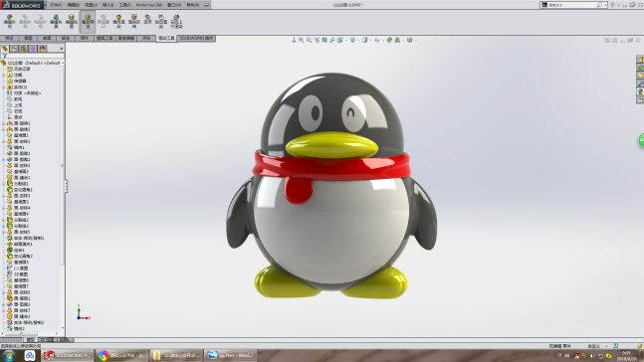Open the 帮助 (Help) menu

192,5
